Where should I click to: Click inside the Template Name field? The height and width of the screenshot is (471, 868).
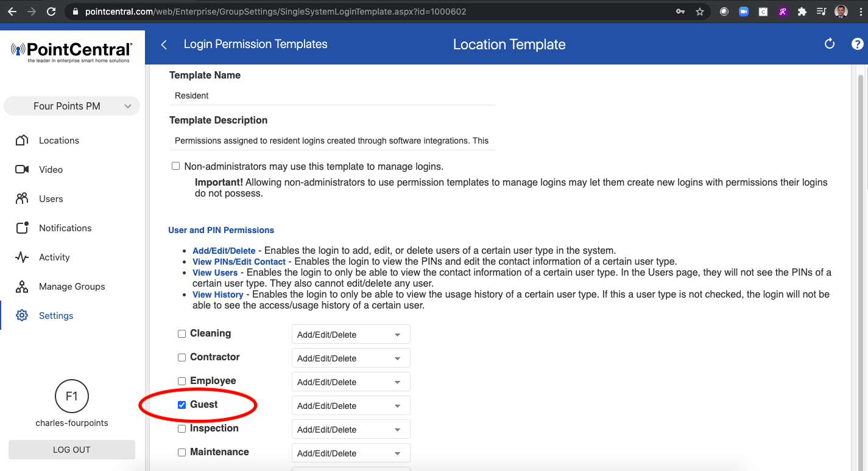pyautogui.click(x=332, y=96)
